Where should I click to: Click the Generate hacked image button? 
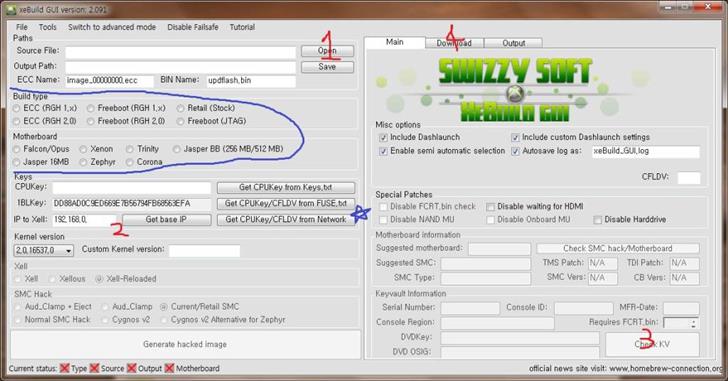coord(185,344)
